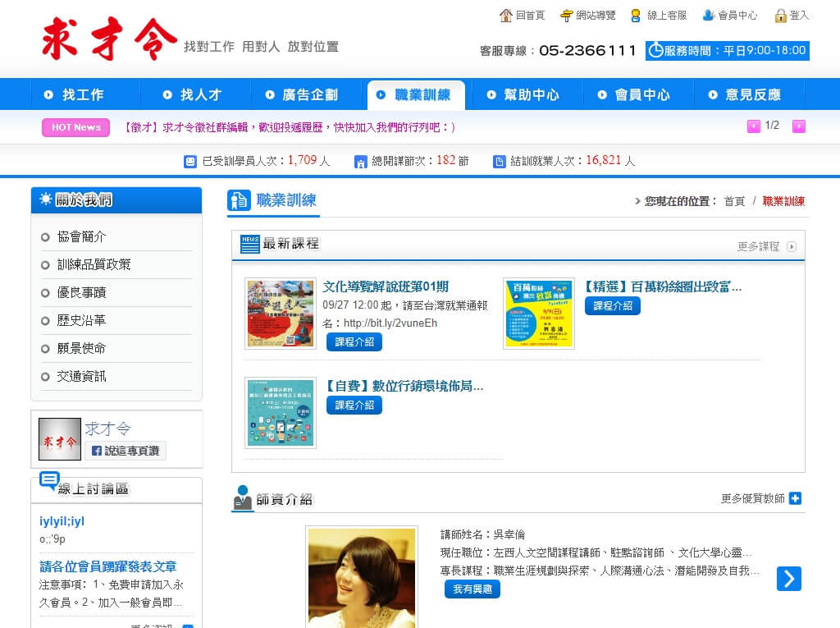Open the 【自費】數位行銷環境佈局 course title
Viewport: 840px width, 628px height.
pyautogui.click(x=404, y=386)
